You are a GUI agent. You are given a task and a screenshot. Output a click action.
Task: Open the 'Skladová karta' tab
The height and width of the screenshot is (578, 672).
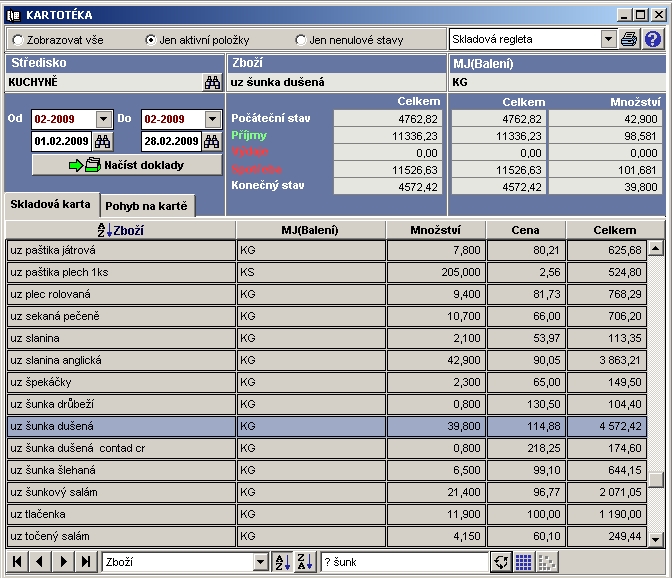(x=50, y=204)
